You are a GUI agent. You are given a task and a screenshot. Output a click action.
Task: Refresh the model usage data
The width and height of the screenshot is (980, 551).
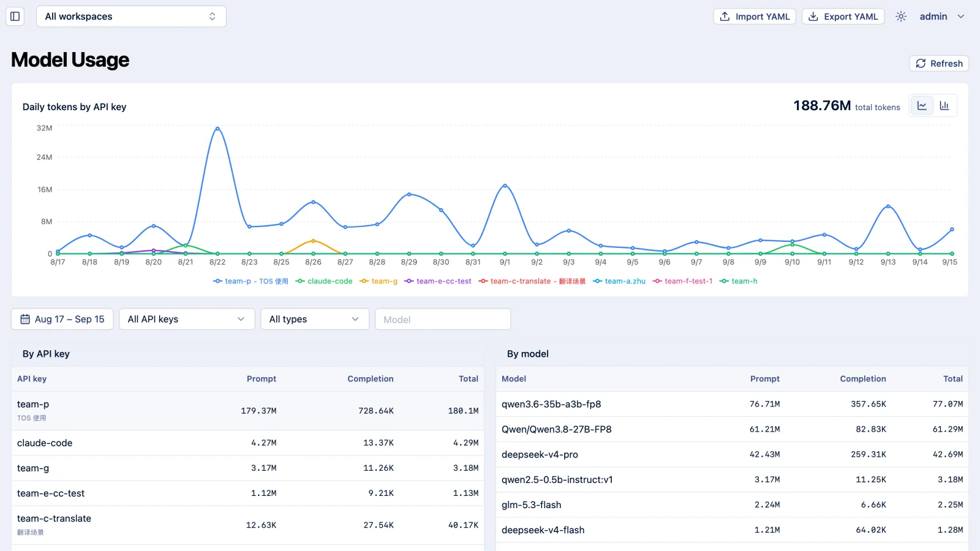[939, 64]
